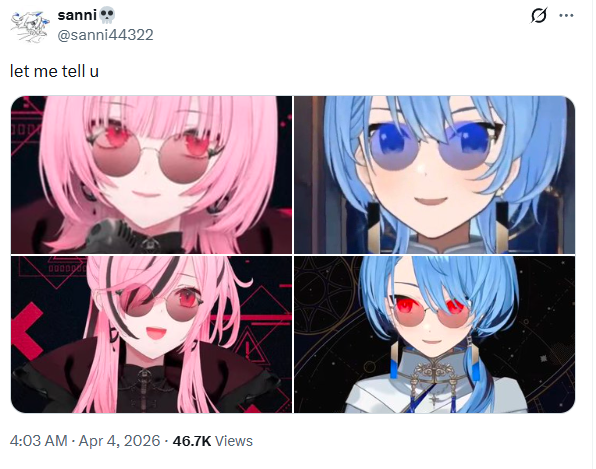Open the bottom-right blue-haired red-eyed image

pyautogui.click(x=434, y=334)
